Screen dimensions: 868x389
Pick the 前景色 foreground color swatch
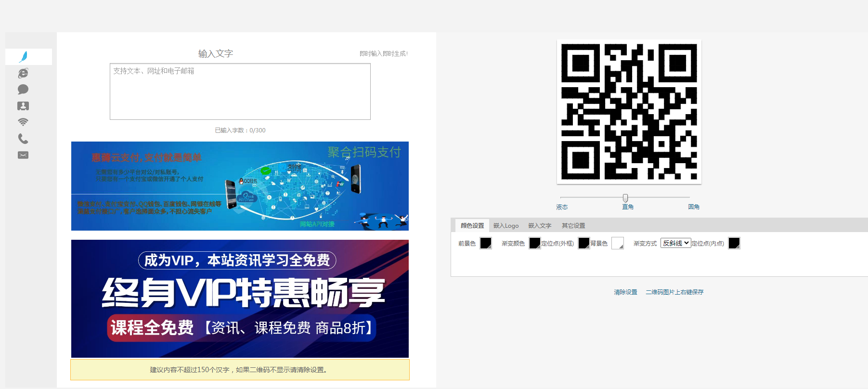486,243
